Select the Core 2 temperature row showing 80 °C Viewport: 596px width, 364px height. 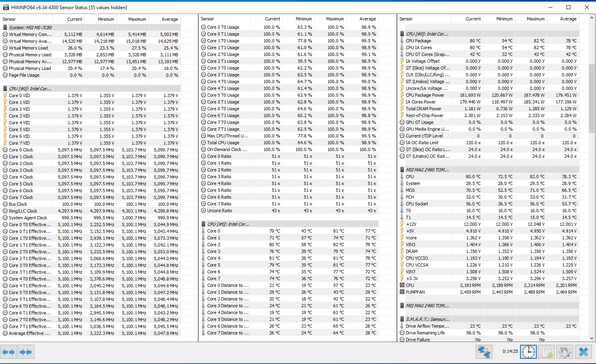pos(289,245)
